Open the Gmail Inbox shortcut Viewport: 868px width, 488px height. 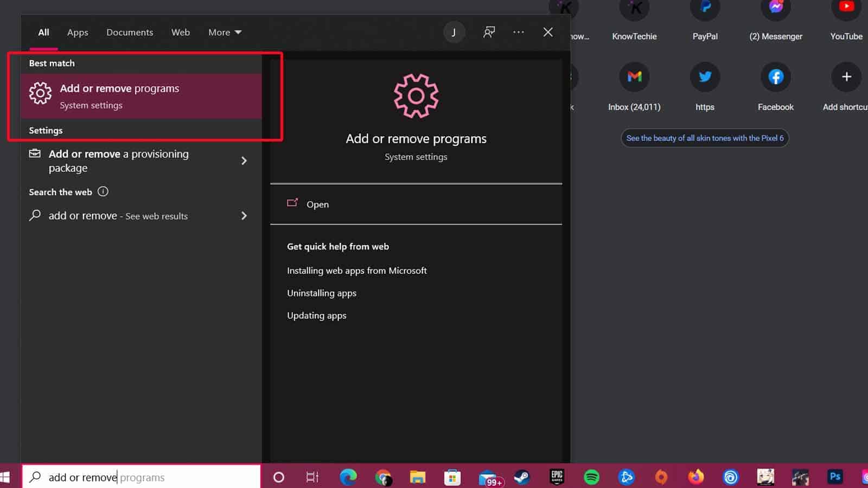click(x=634, y=76)
